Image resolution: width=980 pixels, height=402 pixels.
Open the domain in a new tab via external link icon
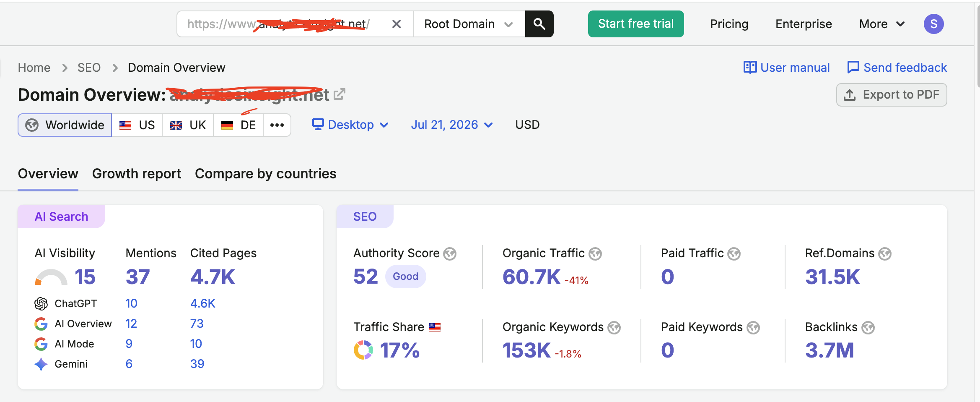pyautogui.click(x=340, y=94)
